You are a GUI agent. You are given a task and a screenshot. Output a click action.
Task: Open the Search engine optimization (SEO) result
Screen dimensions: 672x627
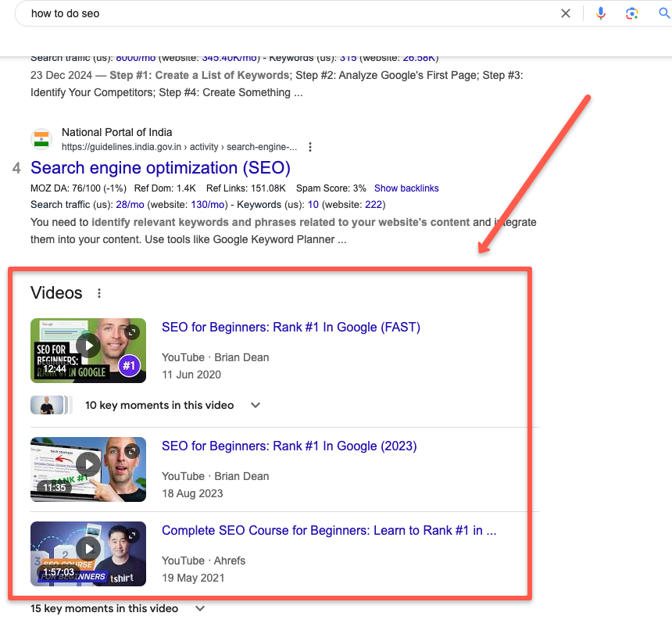coord(159,168)
